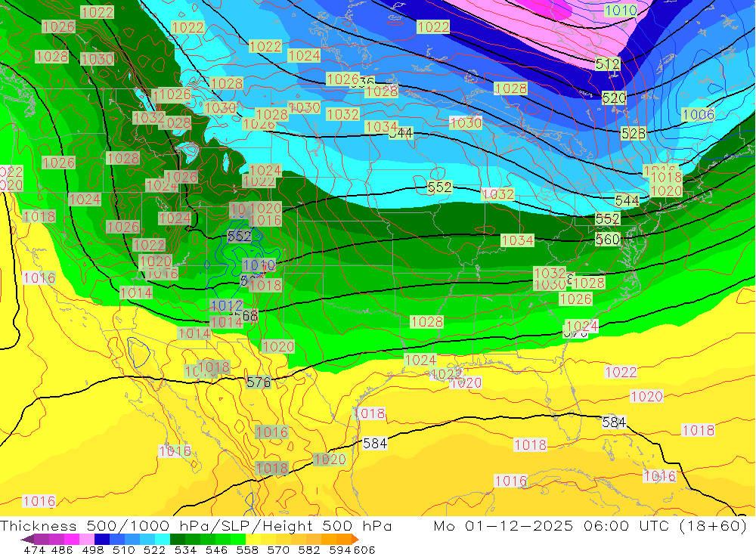Click the '560' height contour label
The image size is (756, 554).
pyautogui.click(x=608, y=239)
